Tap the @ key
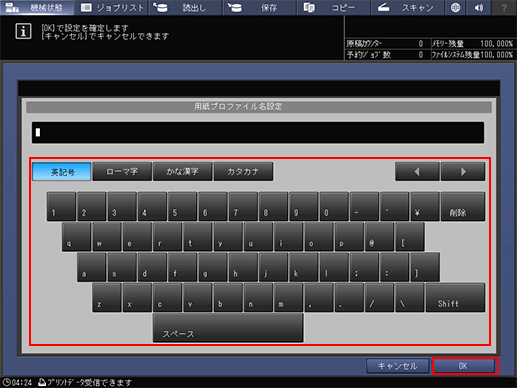 pyautogui.click(x=380, y=237)
